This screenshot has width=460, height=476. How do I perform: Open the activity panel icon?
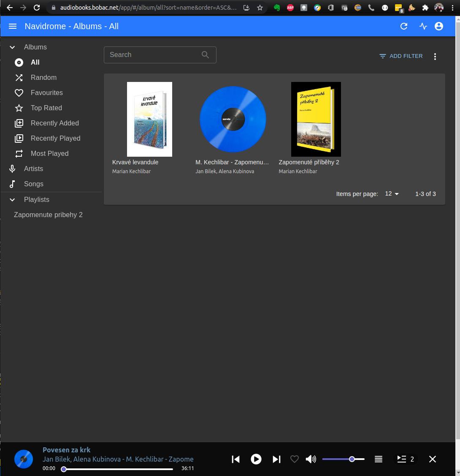(423, 26)
